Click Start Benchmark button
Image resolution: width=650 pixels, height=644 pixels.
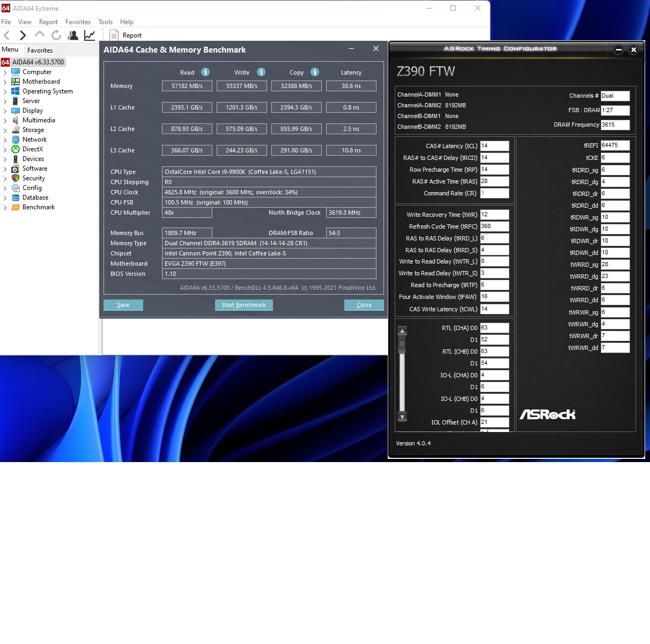pyautogui.click(x=244, y=305)
